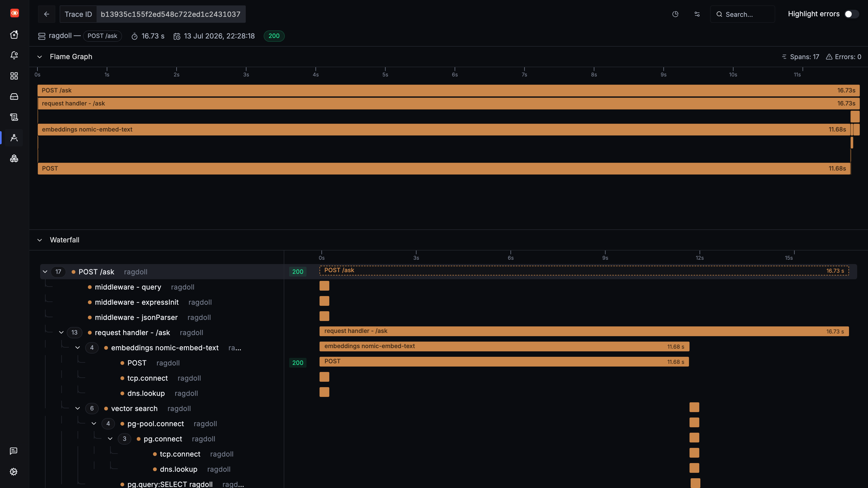Click the Spans: 17 count label
The width and height of the screenshot is (868, 488).
coord(805,57)
